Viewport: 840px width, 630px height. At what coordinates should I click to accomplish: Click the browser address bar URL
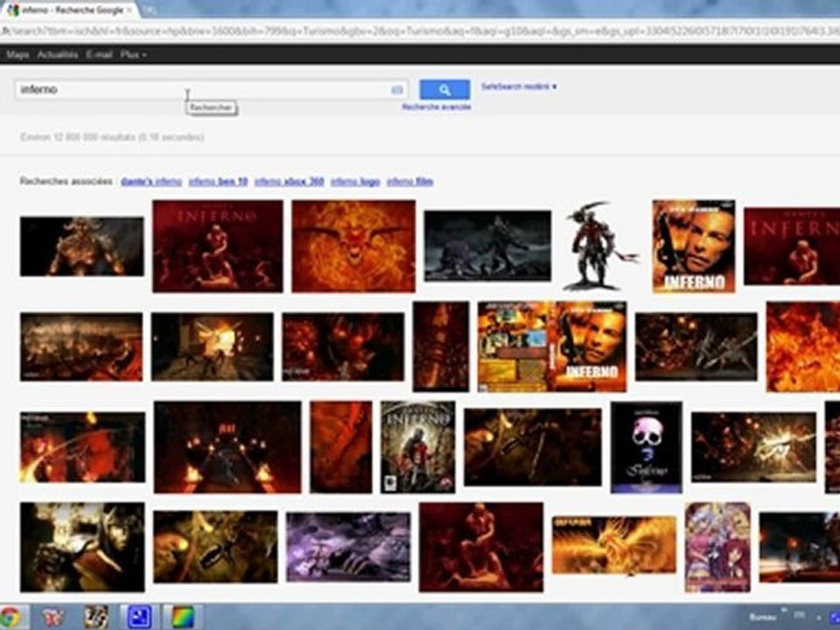pyautogui.click(x=420, y=31)
